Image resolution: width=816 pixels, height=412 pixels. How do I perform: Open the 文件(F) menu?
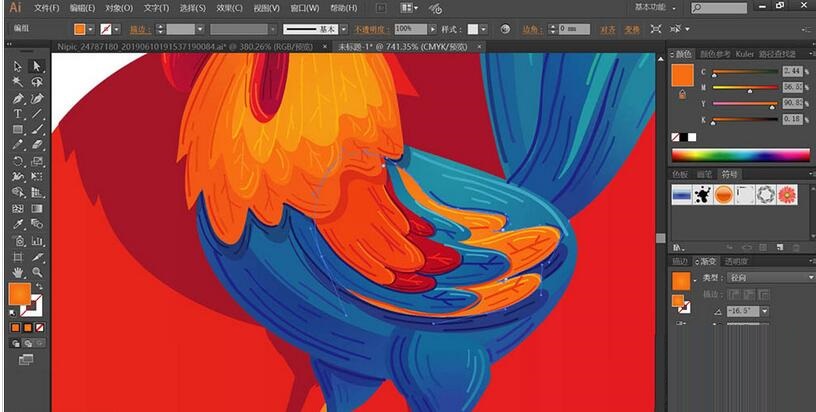pos(47,8)
